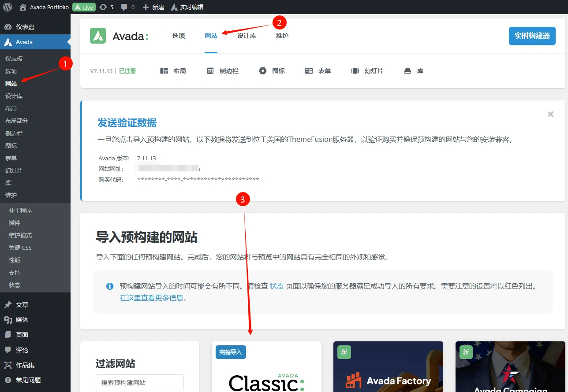The width and height of the screenshot is (568, 392).
Task: Expand the 常见问题 sidebar section
Action: point(22,380)
